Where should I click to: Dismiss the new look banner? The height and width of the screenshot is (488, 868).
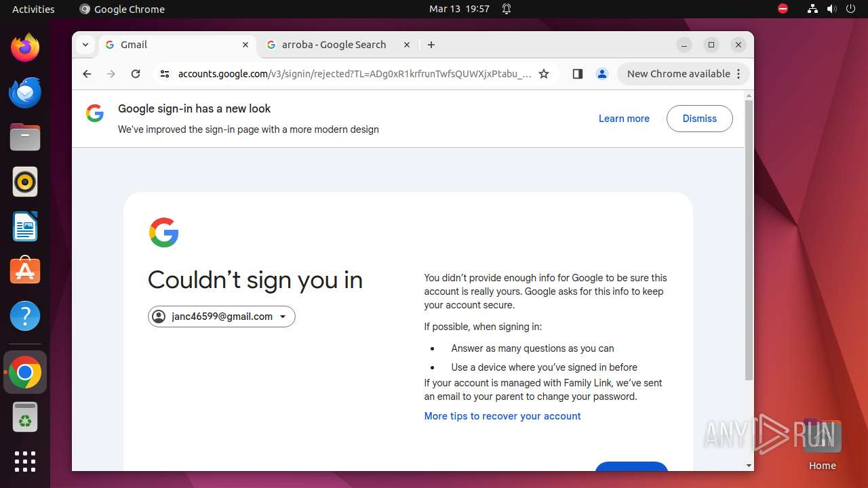tap(699, 119)
